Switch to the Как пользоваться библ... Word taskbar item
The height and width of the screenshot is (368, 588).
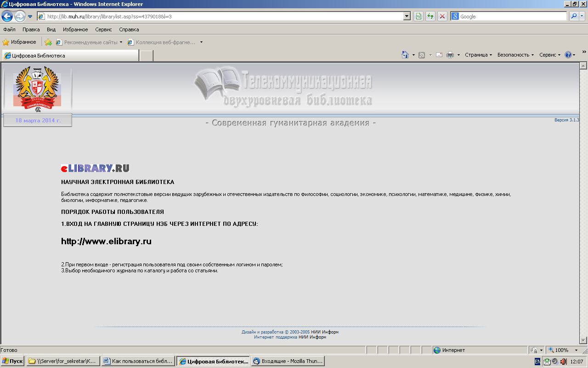click(138, 361)
